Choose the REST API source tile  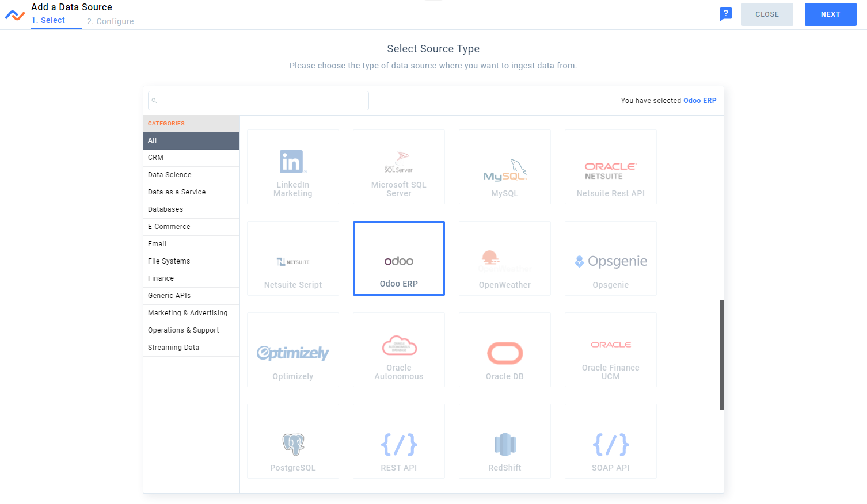(x=399, y=441)
